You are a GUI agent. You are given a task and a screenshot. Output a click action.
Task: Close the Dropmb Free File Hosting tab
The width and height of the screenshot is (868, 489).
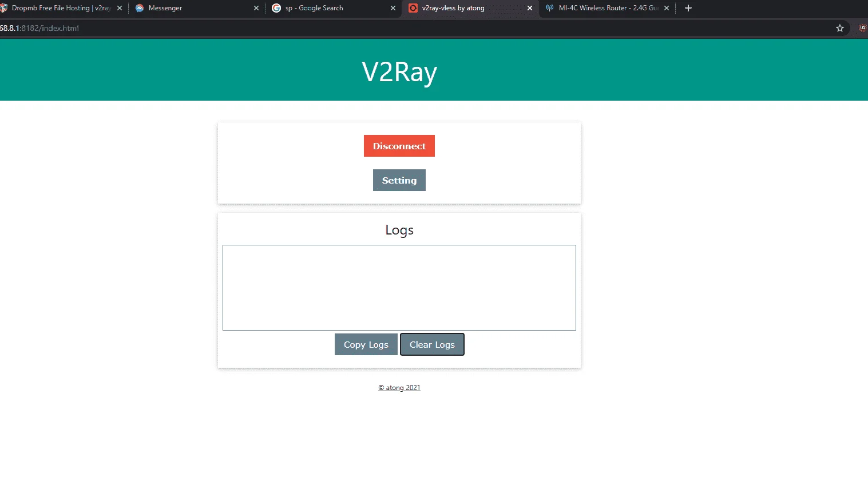point(120,8)
